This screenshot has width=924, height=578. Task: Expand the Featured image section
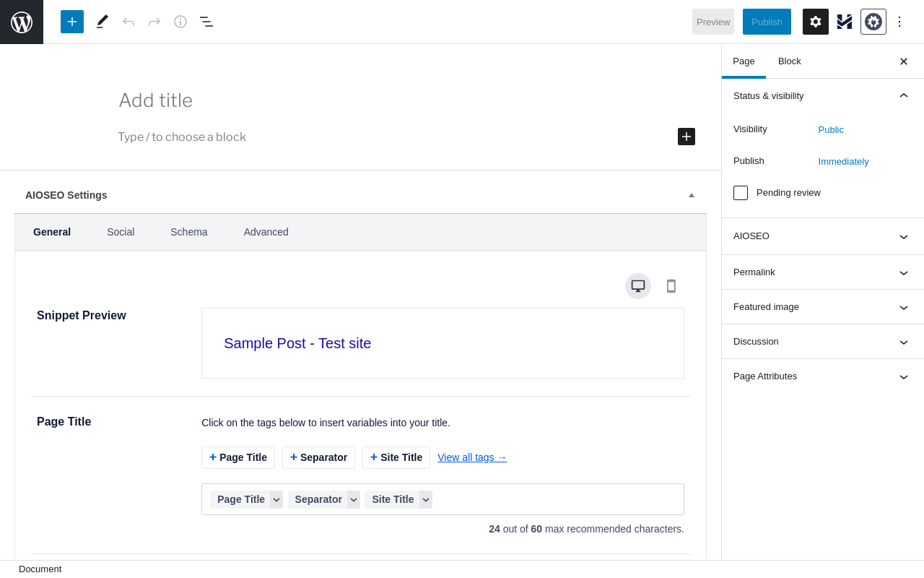pos(823,307)
